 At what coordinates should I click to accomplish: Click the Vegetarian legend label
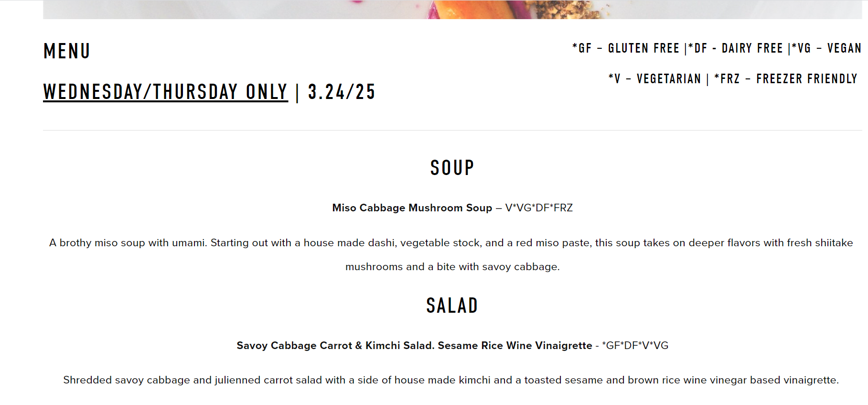click(x=654, y=78)
